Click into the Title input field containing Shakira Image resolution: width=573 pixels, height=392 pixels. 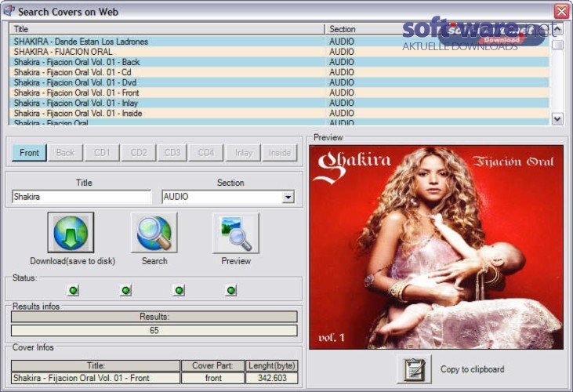[x=81, y=197]
